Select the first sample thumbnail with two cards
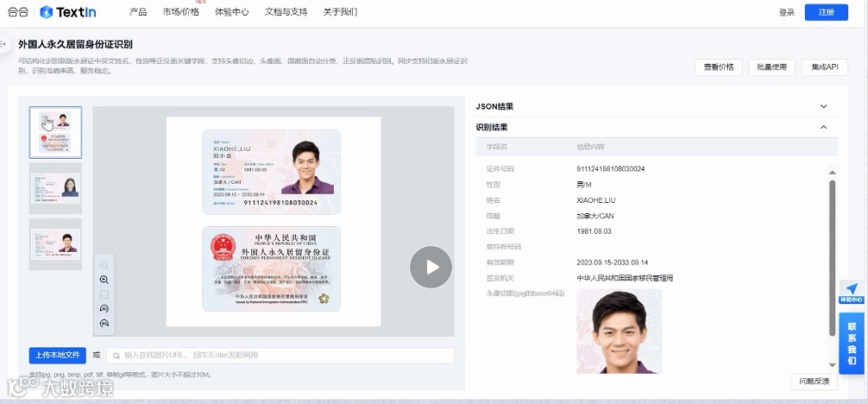Viewport: 868px width, 404px height. point(55,132)
